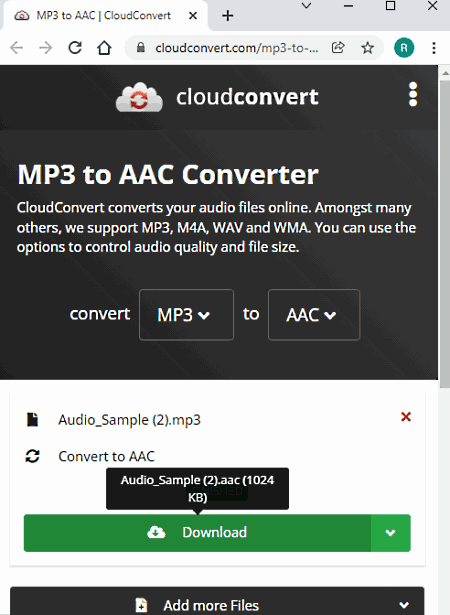Viewport: 450px width, 615px height.
Task: Click the CloudConvert cloud logo icon
Action: click(139, 97)
